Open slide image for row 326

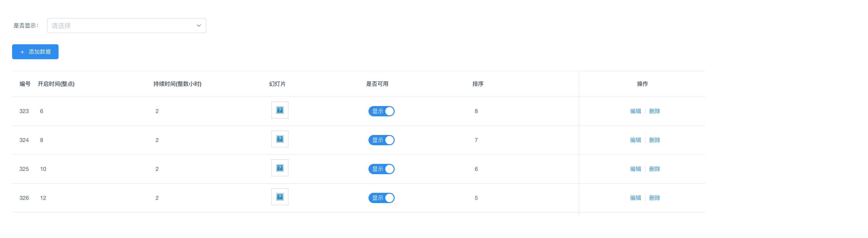[x=280, y=197]
